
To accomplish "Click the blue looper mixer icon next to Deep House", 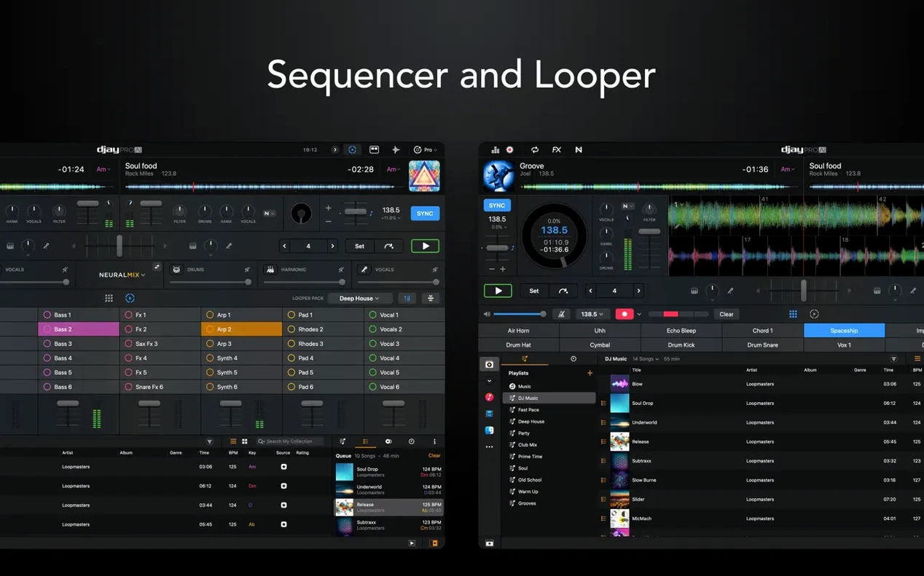I will tap(407, 298).
